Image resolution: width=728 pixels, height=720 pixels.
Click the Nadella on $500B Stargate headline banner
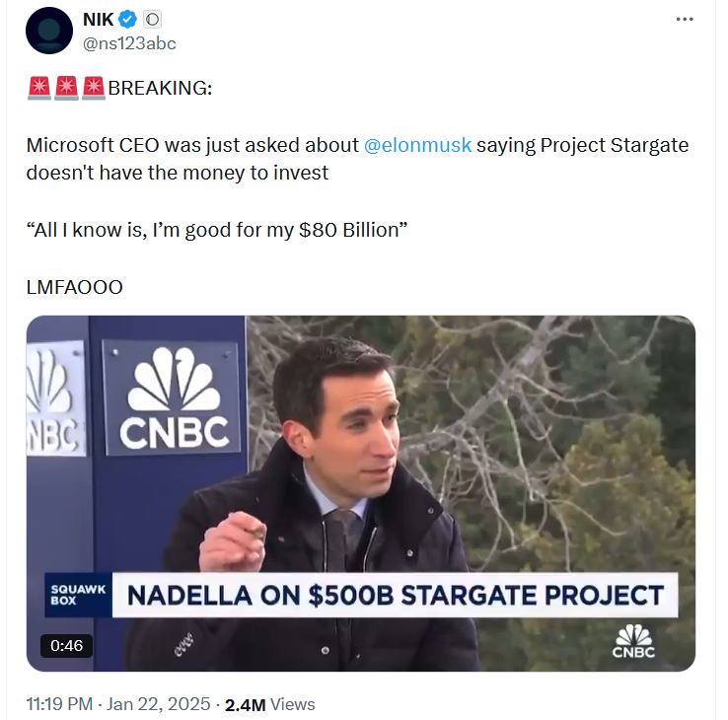tap(395, 597)
